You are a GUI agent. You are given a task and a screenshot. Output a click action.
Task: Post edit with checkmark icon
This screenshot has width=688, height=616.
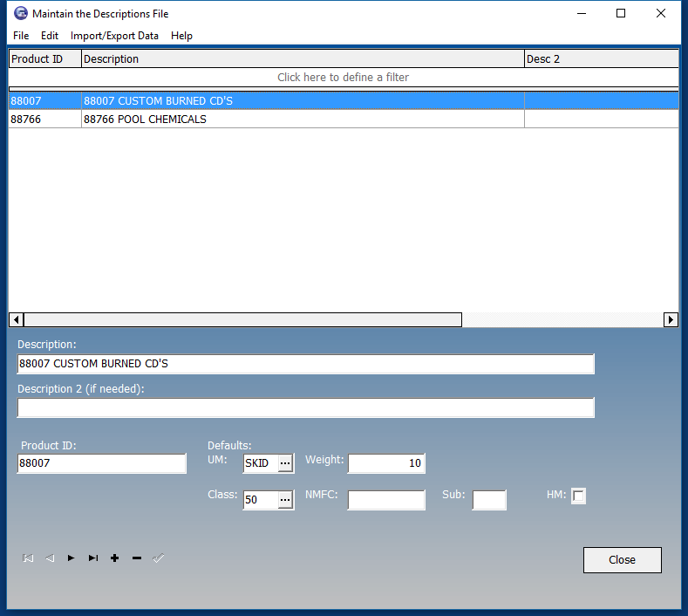point(159,558)
